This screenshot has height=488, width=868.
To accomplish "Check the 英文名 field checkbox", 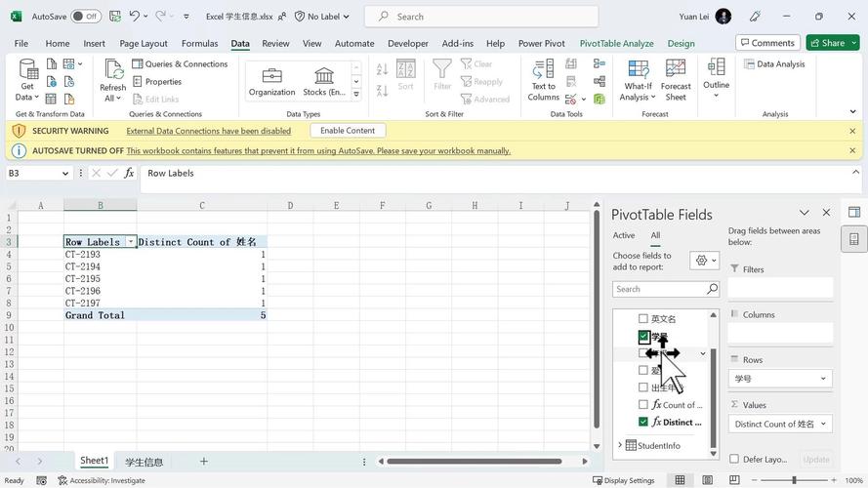I will tap(642, 319).
